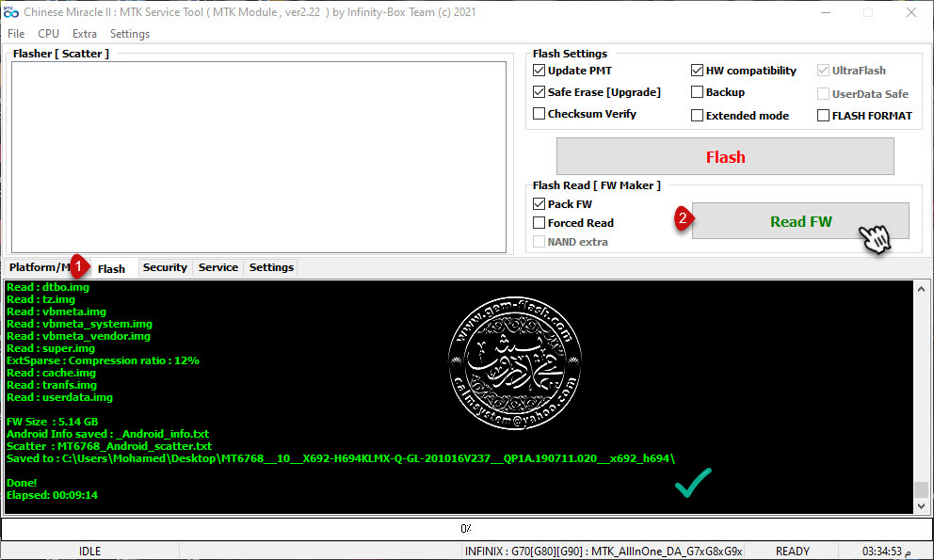Image resolution: width=934 pixels, height=560 pixels.
Task: Click the INFINIX MTK_AllInOne_DA status entry
Action: pos(604,552)
